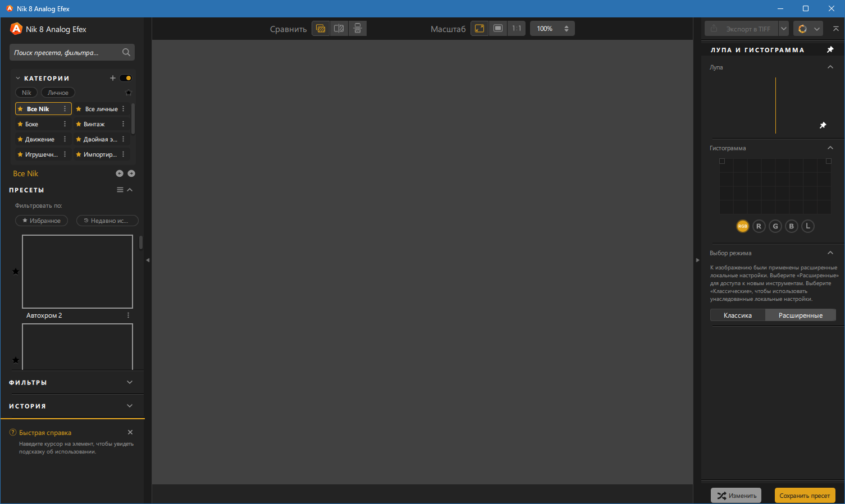Click the Сохранить пресет button

(805, 496)
